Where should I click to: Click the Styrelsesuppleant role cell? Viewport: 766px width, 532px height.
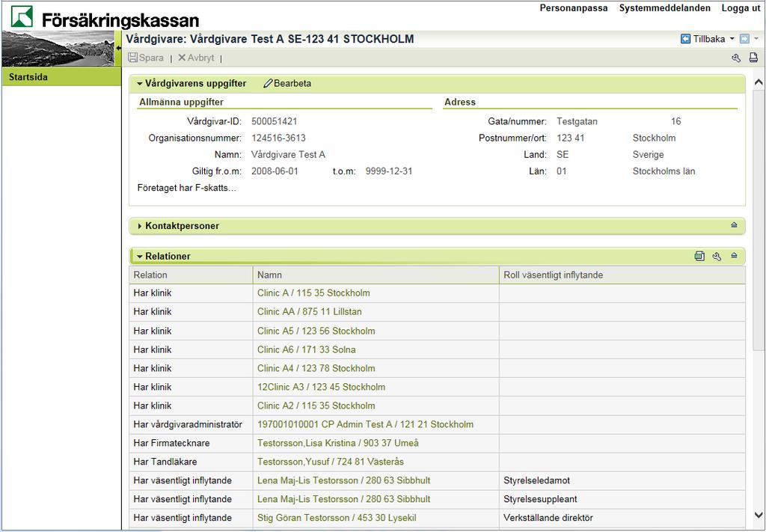tap(622, 499)
